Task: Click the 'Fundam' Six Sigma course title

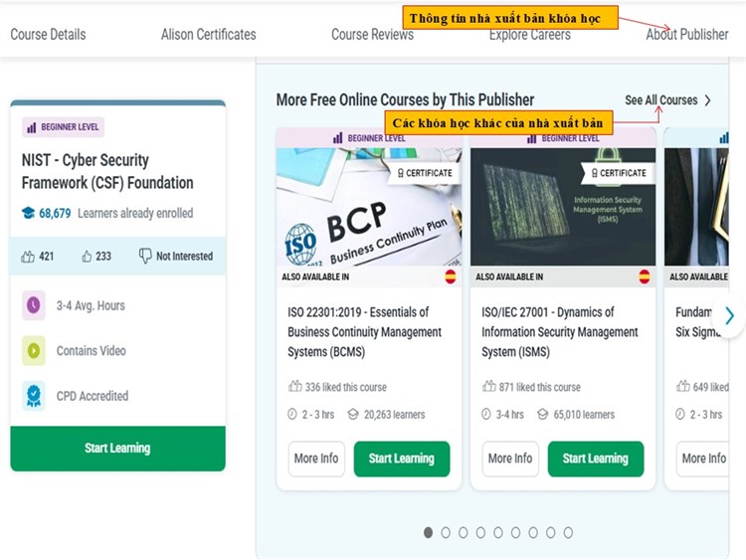Action: (696, 322)
